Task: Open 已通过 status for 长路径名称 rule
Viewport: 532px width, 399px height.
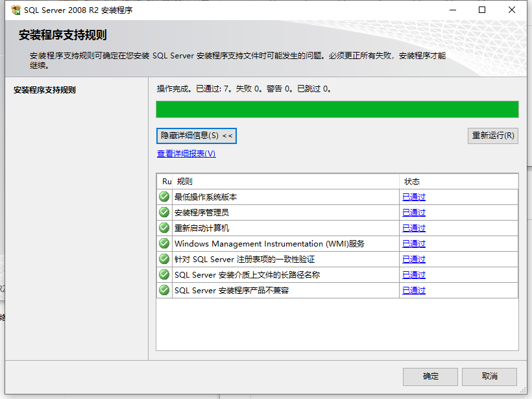Action: tap(413, 275)
